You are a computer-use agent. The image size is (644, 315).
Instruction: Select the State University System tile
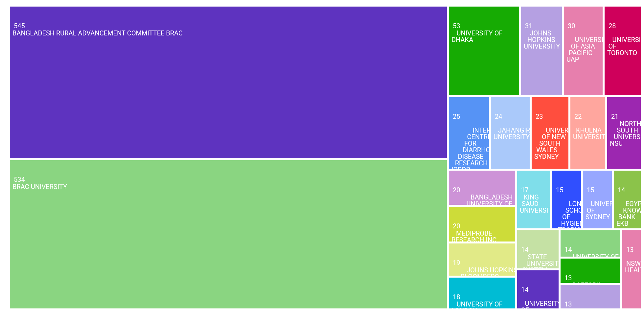(538, 249)
